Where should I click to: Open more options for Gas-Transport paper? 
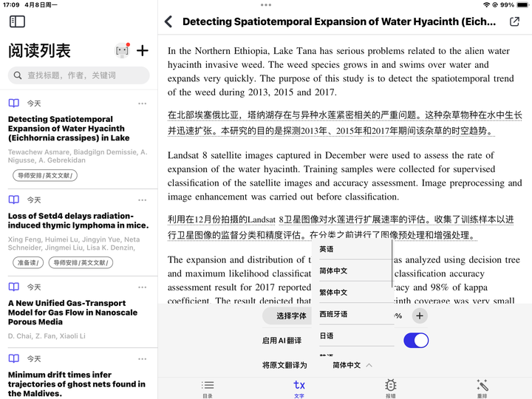(x=143, y=287)
